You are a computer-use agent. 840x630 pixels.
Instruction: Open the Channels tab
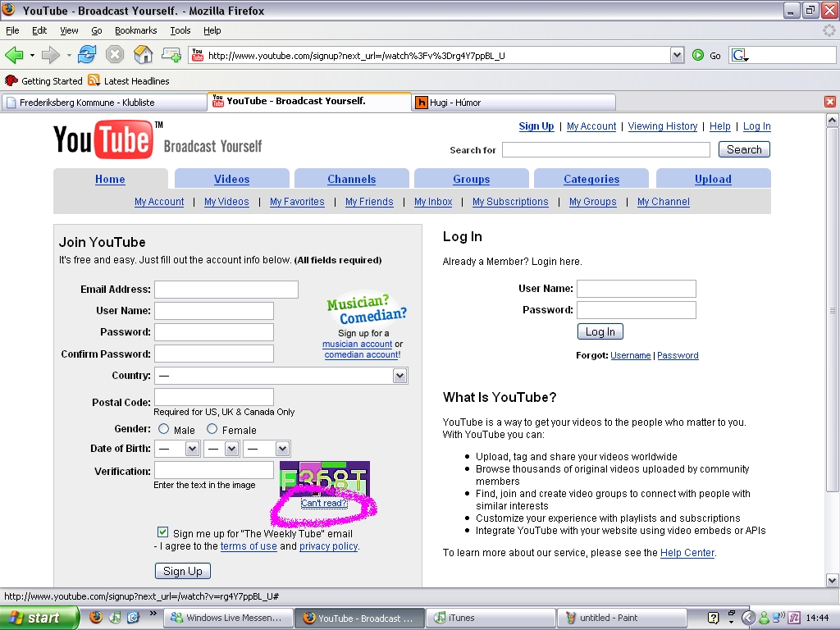click(x=351, y=179)
